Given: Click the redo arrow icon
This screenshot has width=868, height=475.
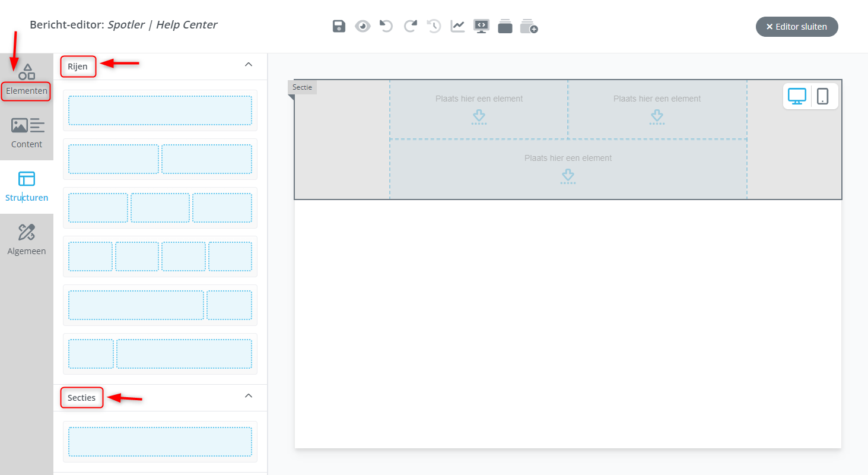Looking at the screenshot, I should (x=411, y=26).
